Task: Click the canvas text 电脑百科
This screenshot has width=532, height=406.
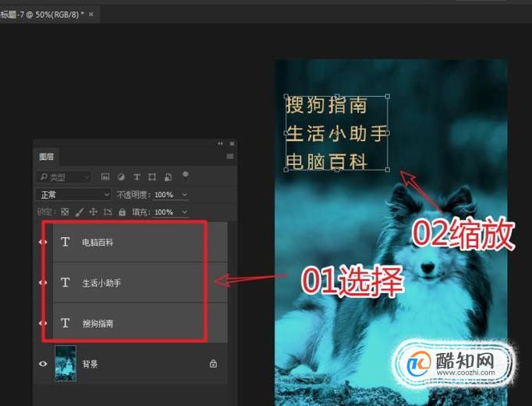Action: click(x=327, y=161)
